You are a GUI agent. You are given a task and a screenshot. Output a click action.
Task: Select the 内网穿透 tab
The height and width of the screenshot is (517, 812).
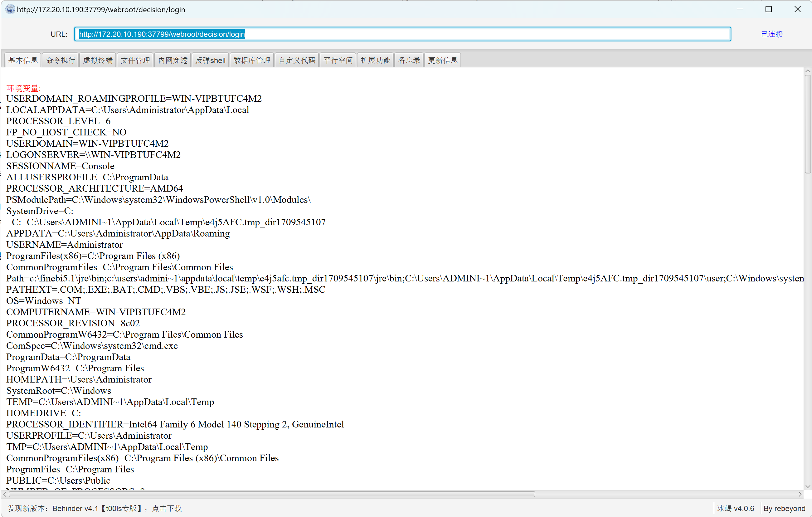click(173, 60)
